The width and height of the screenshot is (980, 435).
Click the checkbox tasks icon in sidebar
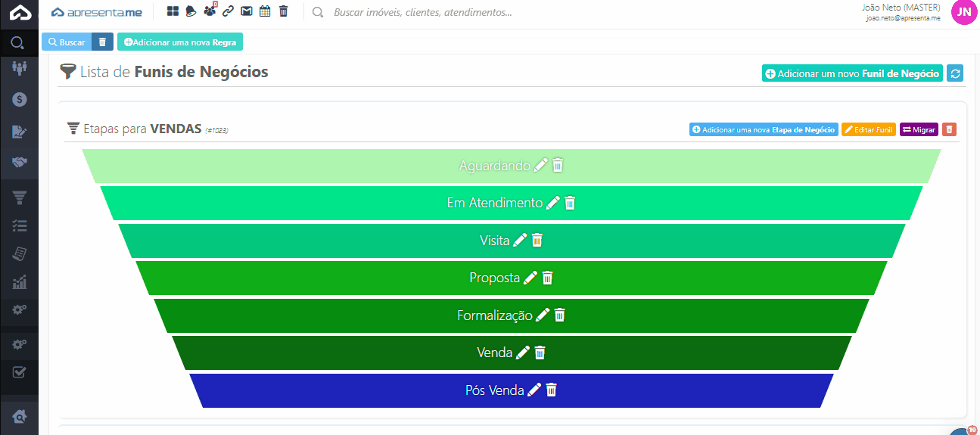tap(20, 372)
